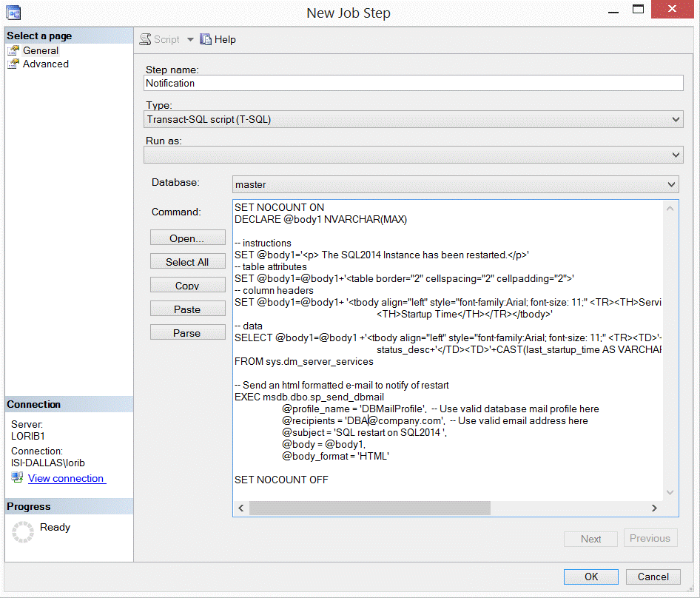The height and width of the screenshot is (598, 700).
Task: Select the General page
Action: pos(41,50)
